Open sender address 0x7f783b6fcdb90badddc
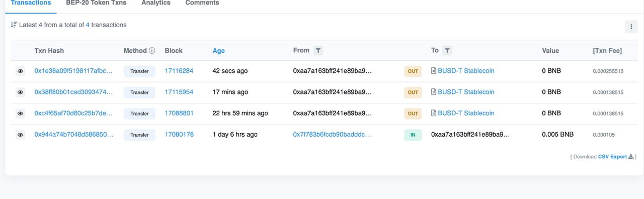 click(x=332, y=134)
